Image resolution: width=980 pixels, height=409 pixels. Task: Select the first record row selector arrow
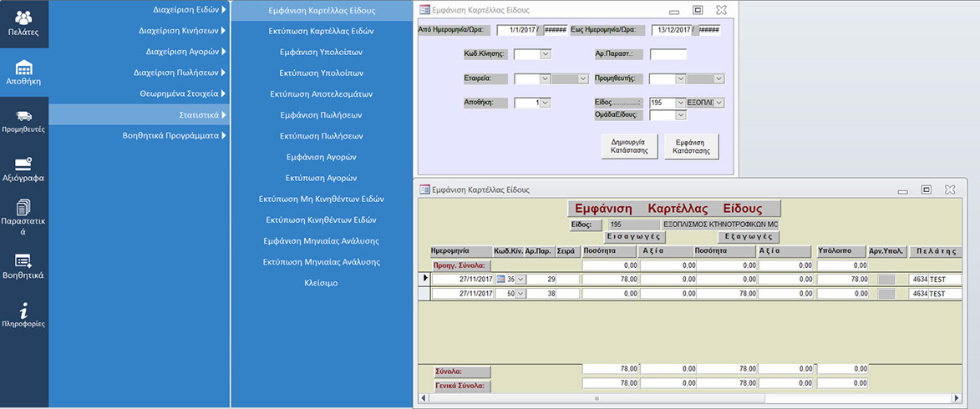pyautogui.click(x=423, y=279)
